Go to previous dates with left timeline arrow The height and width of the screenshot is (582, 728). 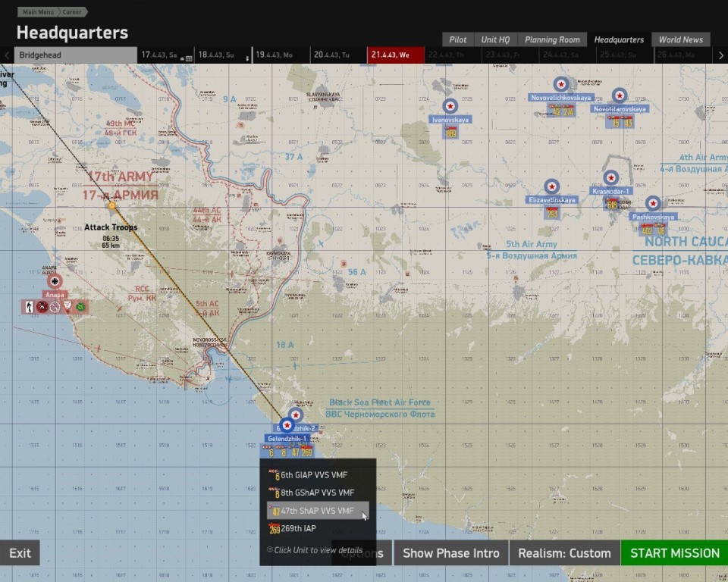[x=7, y=55]
